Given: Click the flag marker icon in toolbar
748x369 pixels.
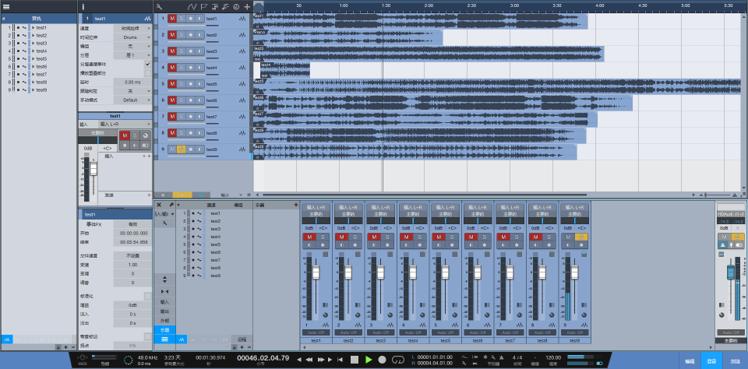Looking at the screenshot, I should point(204,7).
